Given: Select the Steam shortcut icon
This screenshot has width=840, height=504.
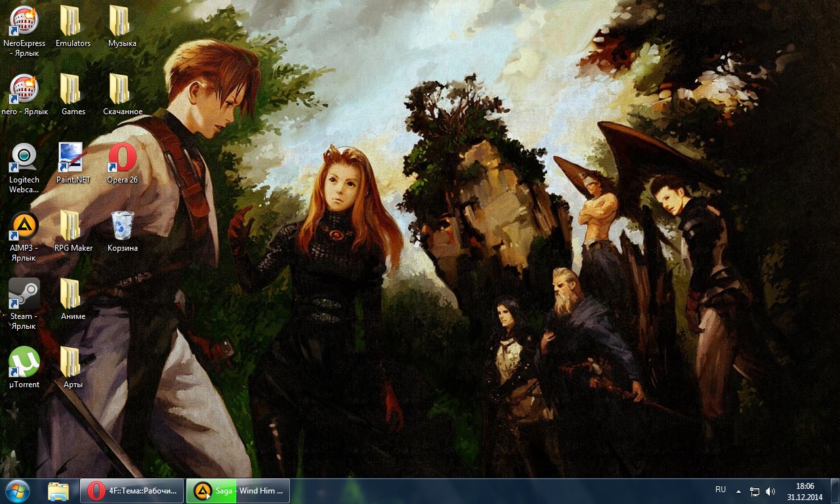Looking at the screenshot, I should tap(24, 293).
